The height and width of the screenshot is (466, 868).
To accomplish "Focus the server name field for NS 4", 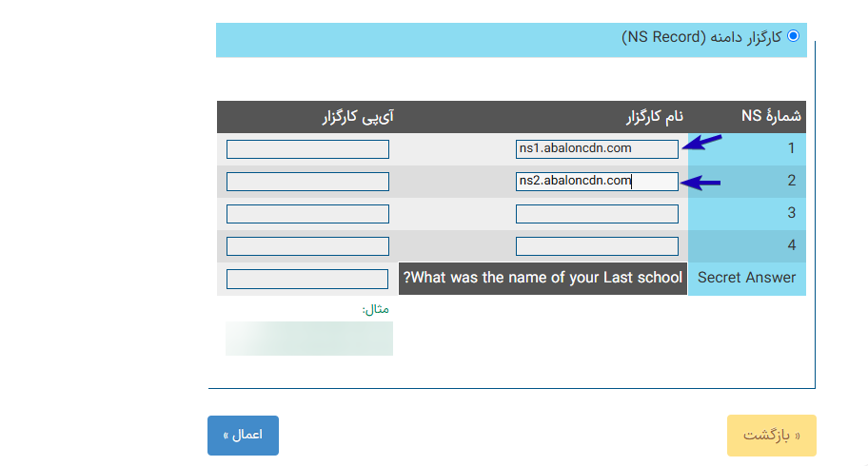I will 597,246.
